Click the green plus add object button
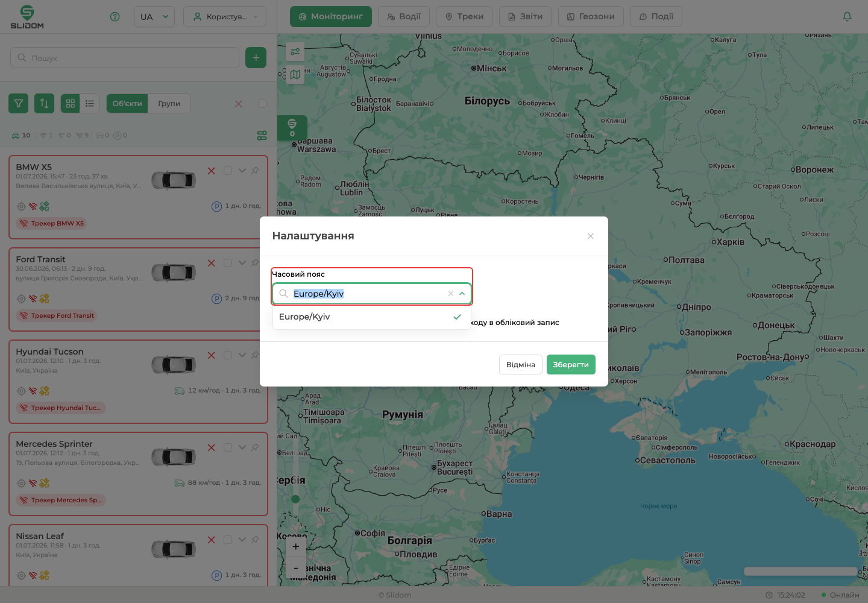The height and width of the screenshot is (603, 868). 256,58
